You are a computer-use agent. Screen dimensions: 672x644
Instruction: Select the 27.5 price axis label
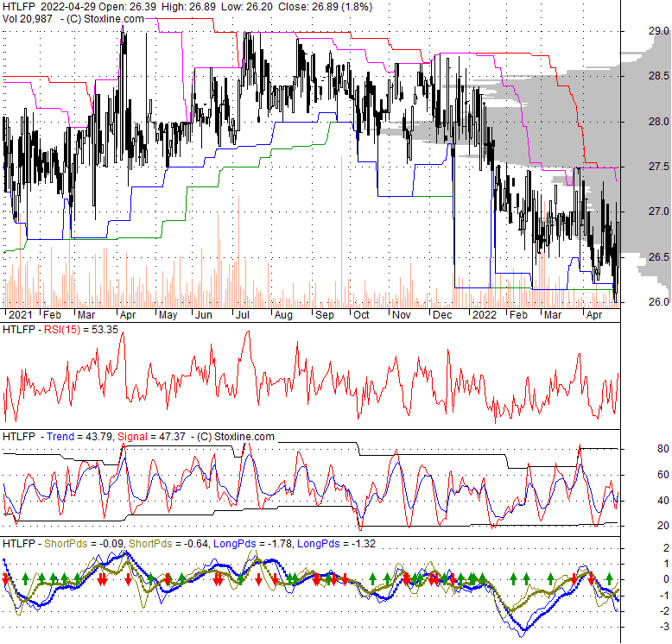click(x=659, y=167)
